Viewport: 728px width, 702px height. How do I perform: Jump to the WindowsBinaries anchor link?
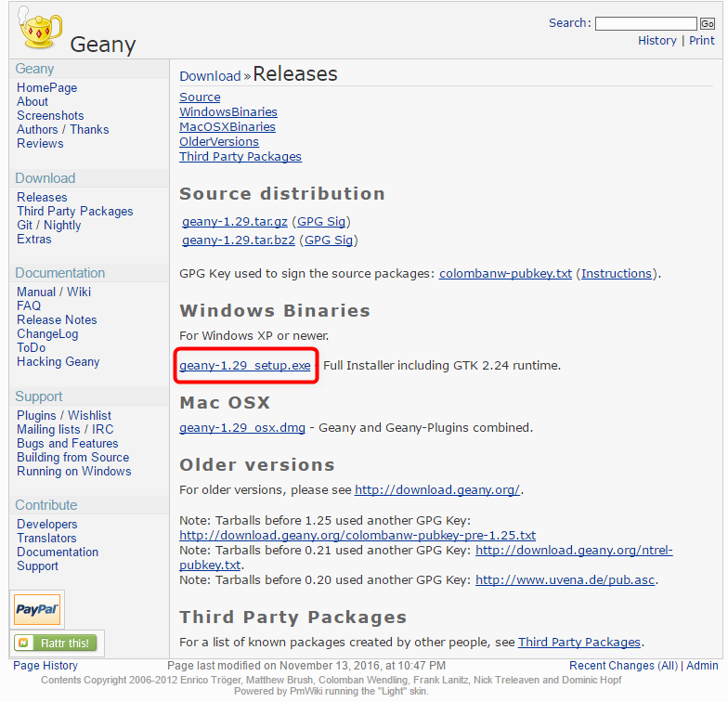click(228, 112)
